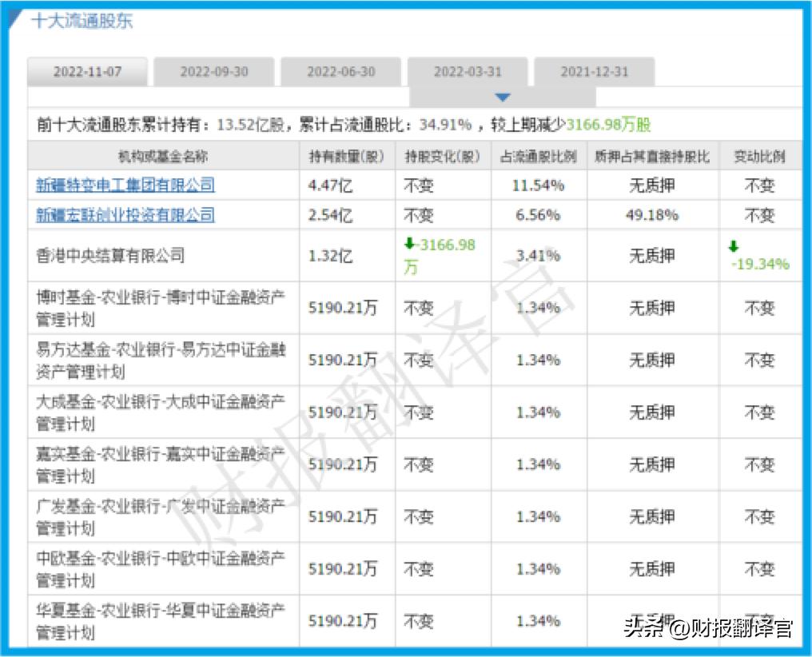Viewport: 812px width, 657px height.
Task: Click the 占流通股比% column header
Action: (538, 156)
